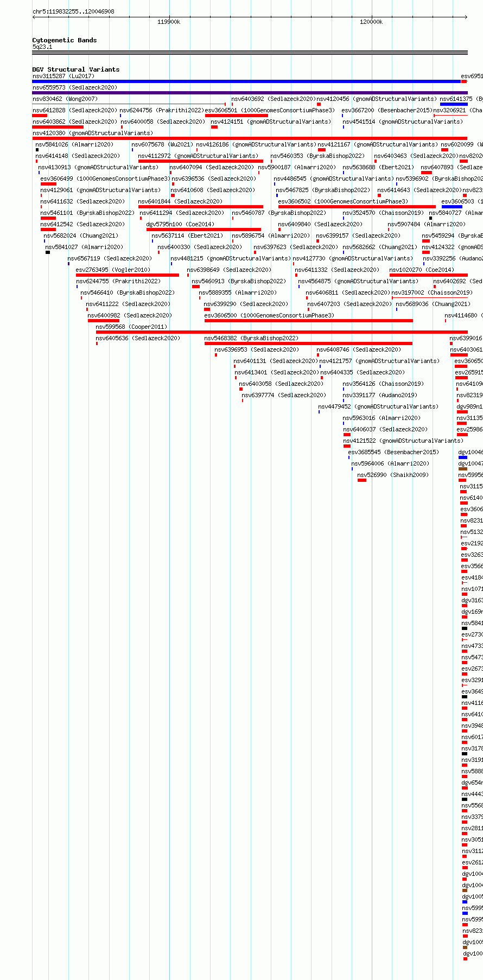Select nsv6403692 (Sedlazeck2020) label
The height and width of the screenshot is (980, 483).
tap(274, 99)
